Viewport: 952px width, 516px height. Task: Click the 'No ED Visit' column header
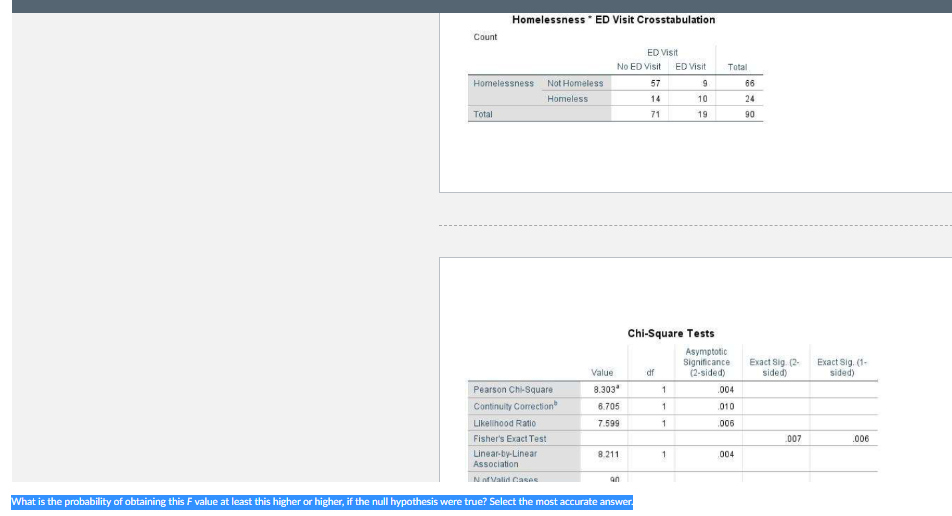(639, 67)
